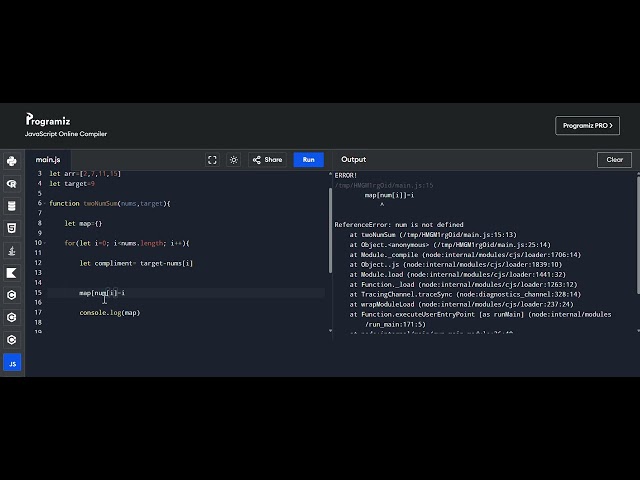
Task: Click the 'let map={}' code line
Action: [x=83, y=223]
